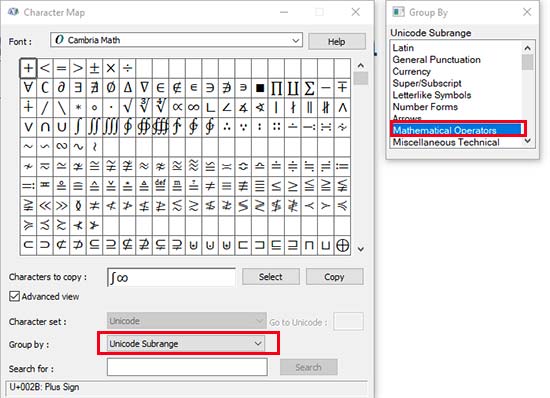Image resolution: width=550 pixels, height=398 pixels.
Task: Select the circled plus character
Action: coord(342,245)
